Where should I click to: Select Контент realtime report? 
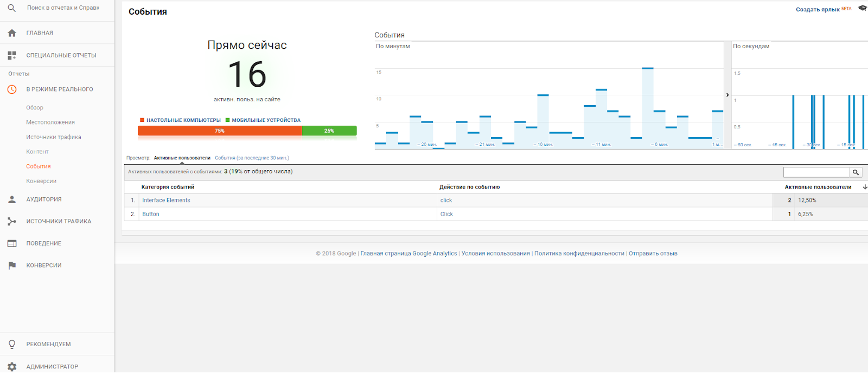(37, 152)
